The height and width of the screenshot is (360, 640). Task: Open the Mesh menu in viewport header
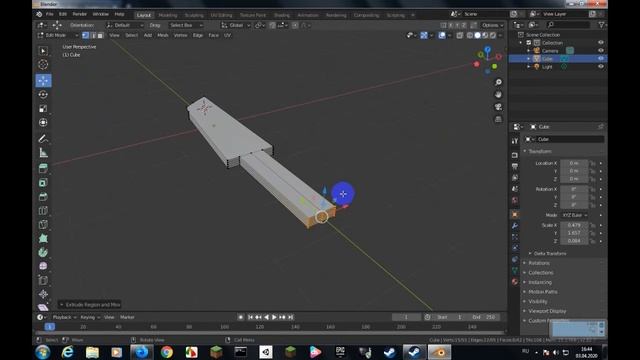point(162,36)
